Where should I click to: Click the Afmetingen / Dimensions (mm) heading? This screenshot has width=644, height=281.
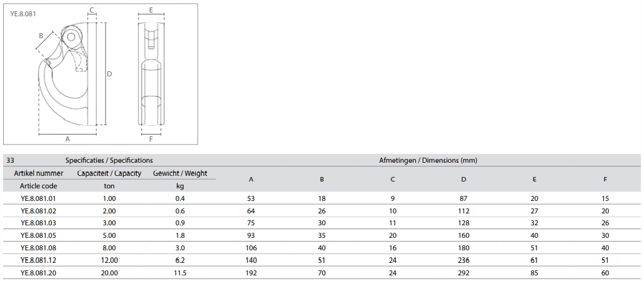tap(428, 161)
